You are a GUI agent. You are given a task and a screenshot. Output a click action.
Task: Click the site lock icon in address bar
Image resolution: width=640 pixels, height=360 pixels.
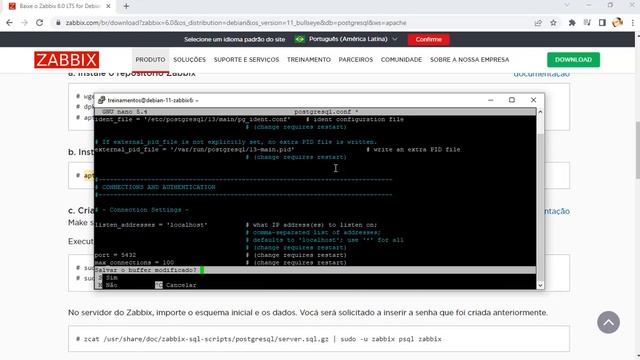tap(58, 23)
